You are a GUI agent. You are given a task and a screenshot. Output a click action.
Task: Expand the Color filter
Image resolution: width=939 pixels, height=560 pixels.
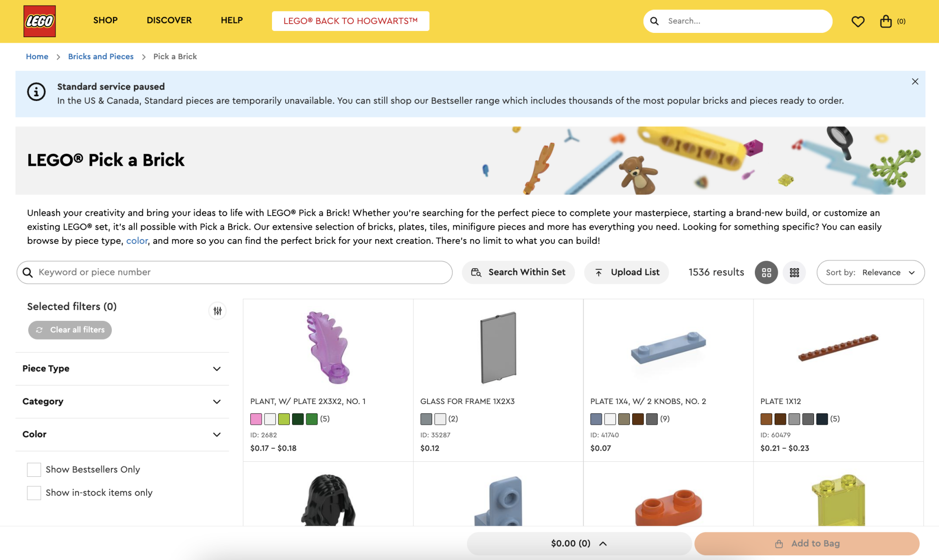[x=122, y=435]
